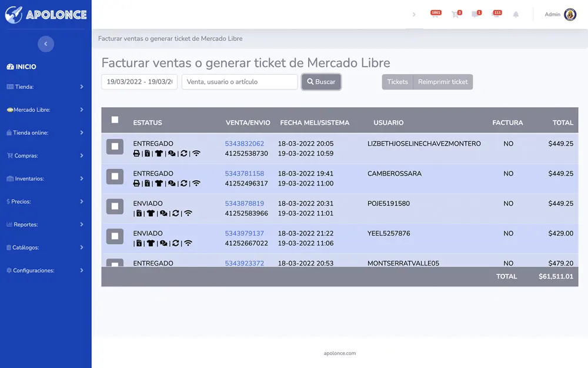Screen dimensions: 588x368
Task: Open the shopping cart icon with 3 badge
Action: 456,14
